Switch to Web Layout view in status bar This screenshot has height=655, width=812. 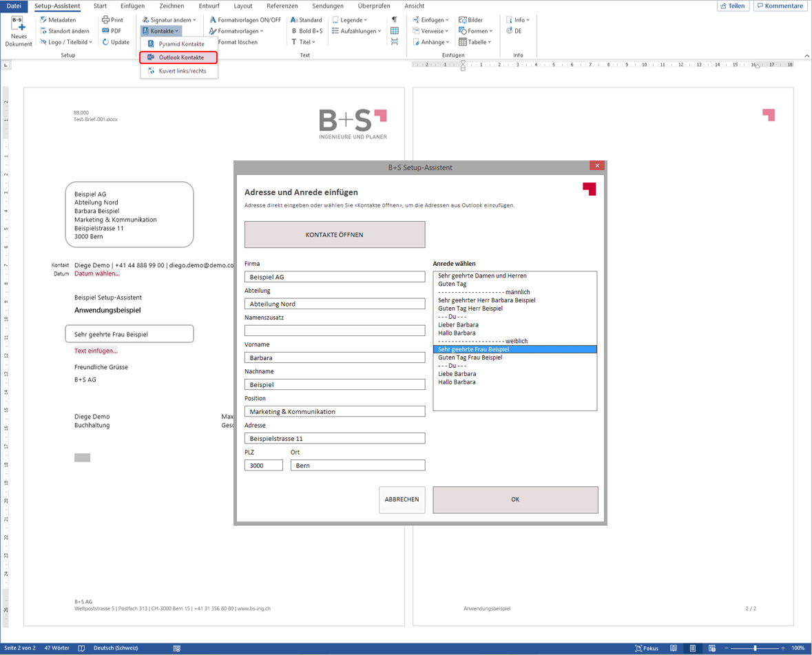click(x=712, y=648)
